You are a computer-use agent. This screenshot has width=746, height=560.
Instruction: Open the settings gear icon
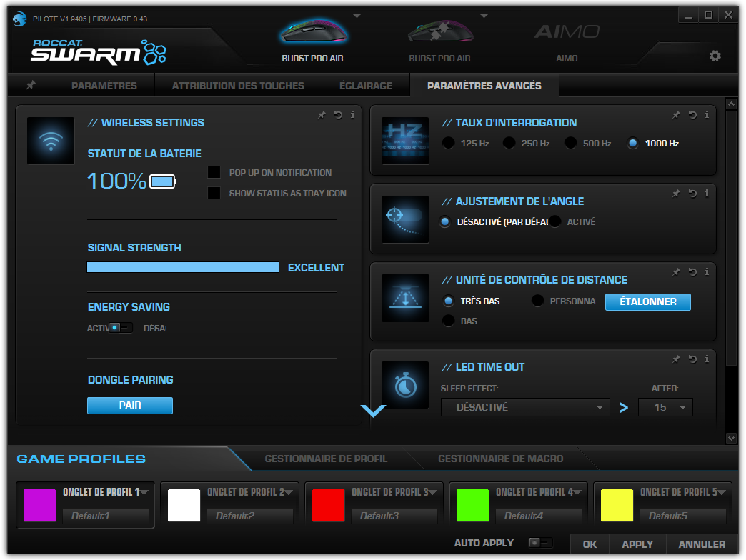click(715, 56)
